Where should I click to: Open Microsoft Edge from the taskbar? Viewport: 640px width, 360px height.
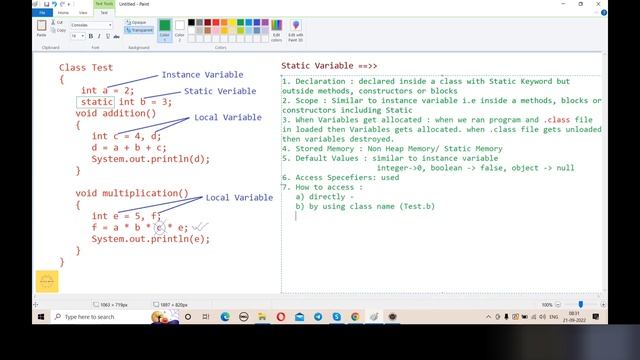click(225, 317)
